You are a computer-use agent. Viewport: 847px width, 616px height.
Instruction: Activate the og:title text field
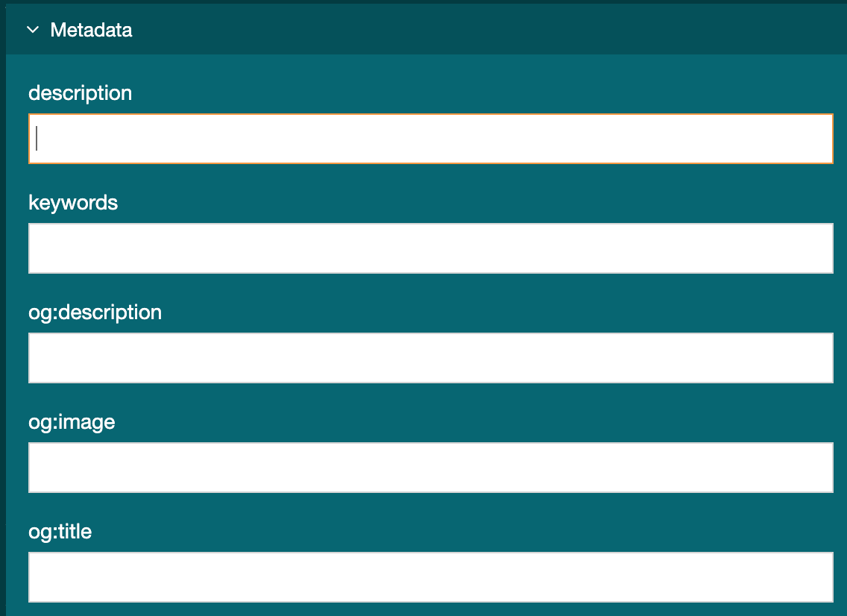[x=430, y=577]
